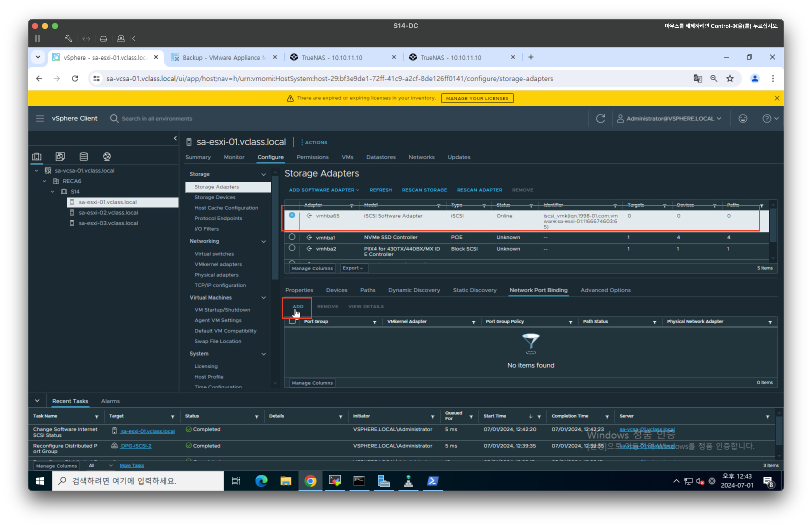
Task: Click the vSphere Client refresh icon
Action: point(600,118)
